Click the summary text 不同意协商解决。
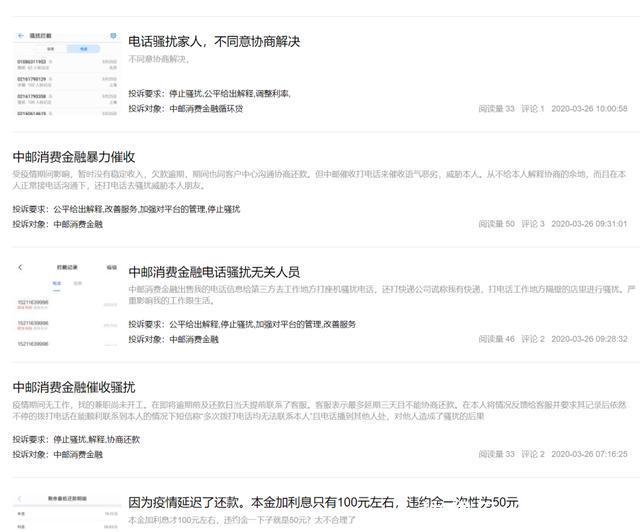Viewport: 640px width, 532px height. (159, 59)
